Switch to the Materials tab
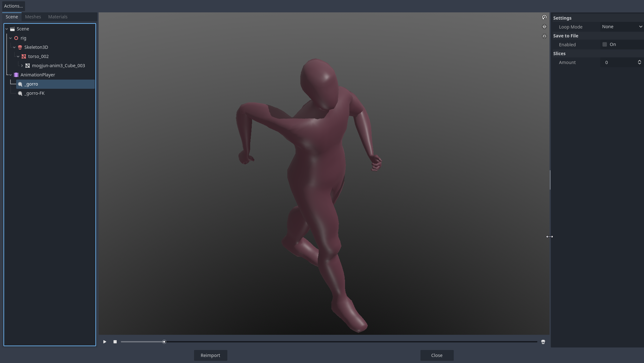The width and height of the screenshot is (644, 363). [x=58, y=17]
